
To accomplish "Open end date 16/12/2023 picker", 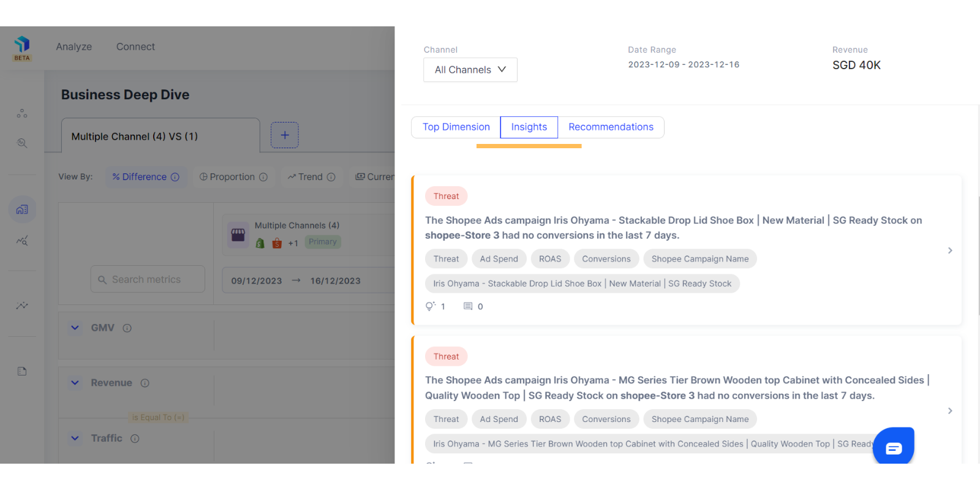I will click(336, 281).
